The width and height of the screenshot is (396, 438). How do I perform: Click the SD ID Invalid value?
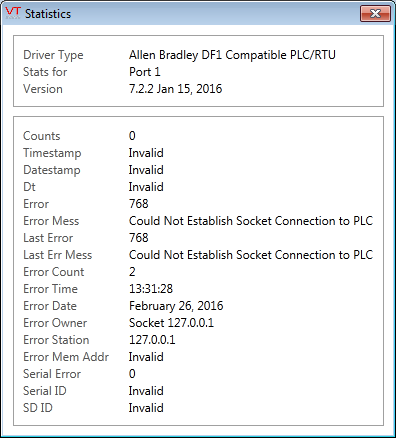146,408
